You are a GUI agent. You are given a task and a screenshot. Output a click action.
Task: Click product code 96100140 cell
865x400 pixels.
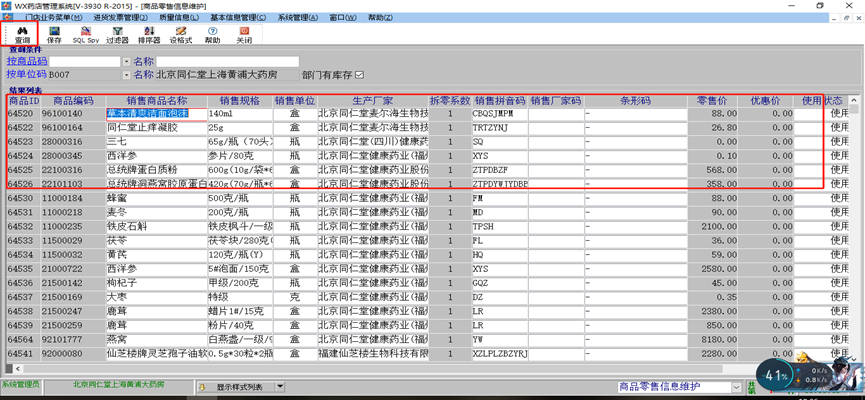click(73, 114)
